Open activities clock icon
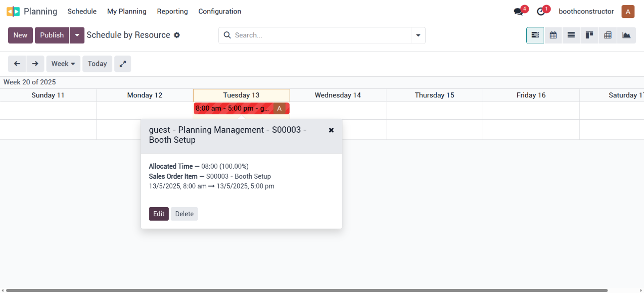 [541, 11]
